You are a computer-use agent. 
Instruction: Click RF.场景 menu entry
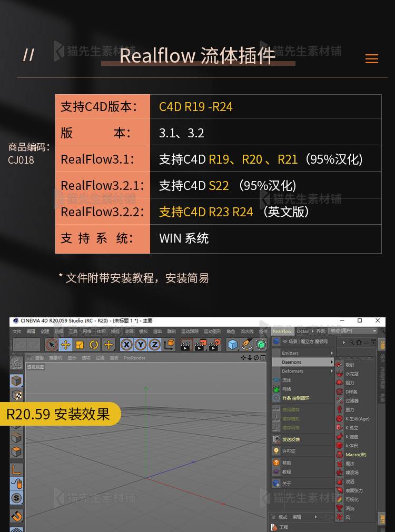(303, 342)
